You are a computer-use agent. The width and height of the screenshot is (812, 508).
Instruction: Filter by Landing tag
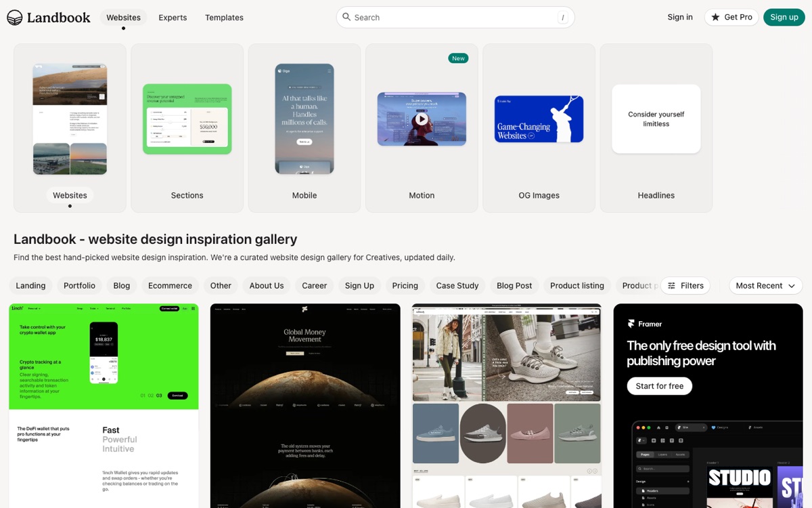(30, 286)
